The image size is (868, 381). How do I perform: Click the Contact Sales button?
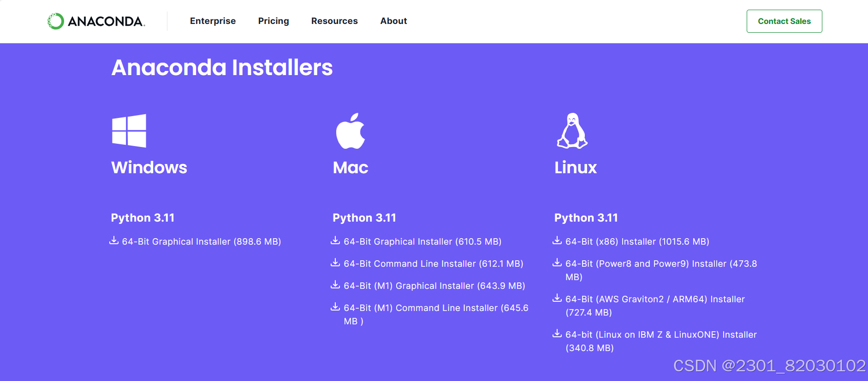pyautogui.click(x=784, y=21)
